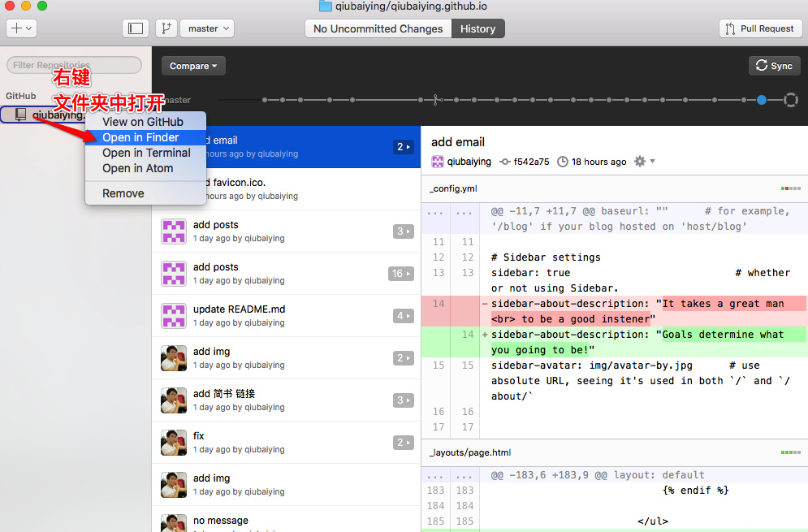Click the update README.md commit avatar

coord(174,316)
